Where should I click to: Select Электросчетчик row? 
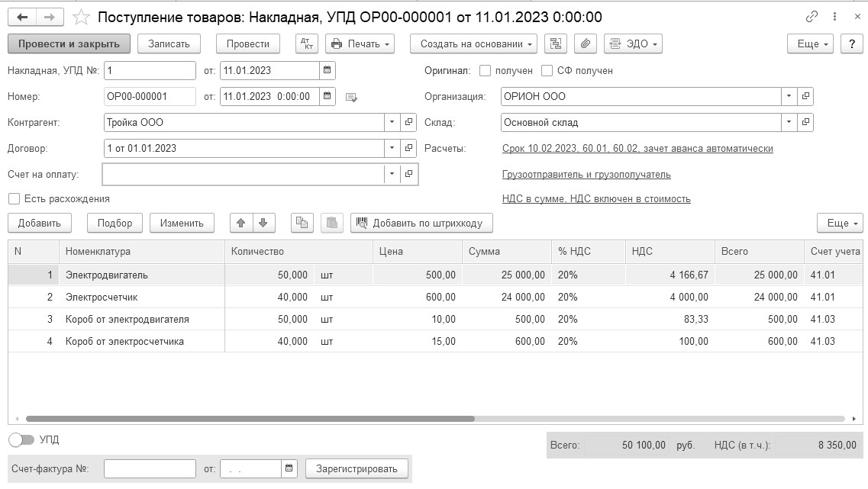pyautogui.click(x=436, y=297)
